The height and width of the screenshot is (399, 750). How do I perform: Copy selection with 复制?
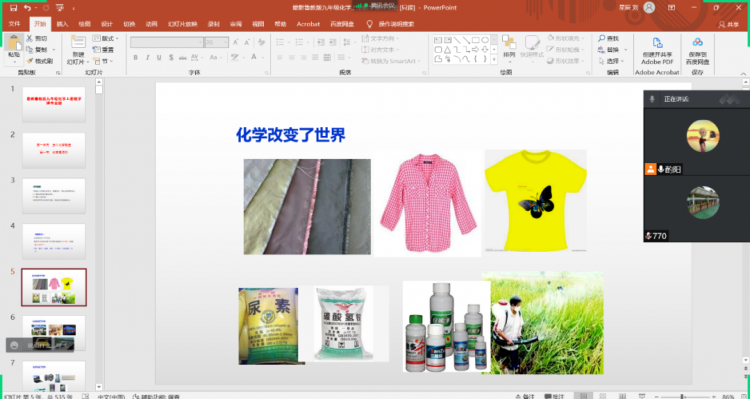coord(37,50)
